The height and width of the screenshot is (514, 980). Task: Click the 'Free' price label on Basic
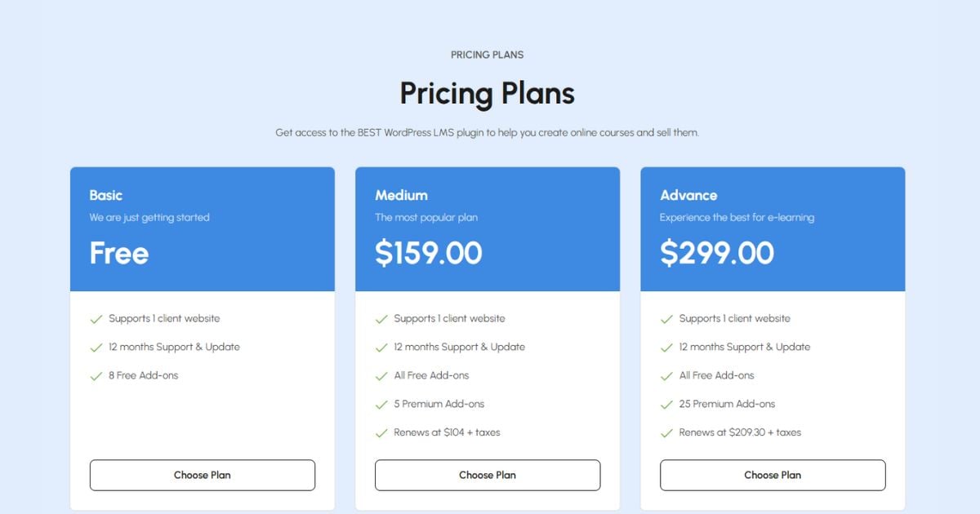coord(118,254)
